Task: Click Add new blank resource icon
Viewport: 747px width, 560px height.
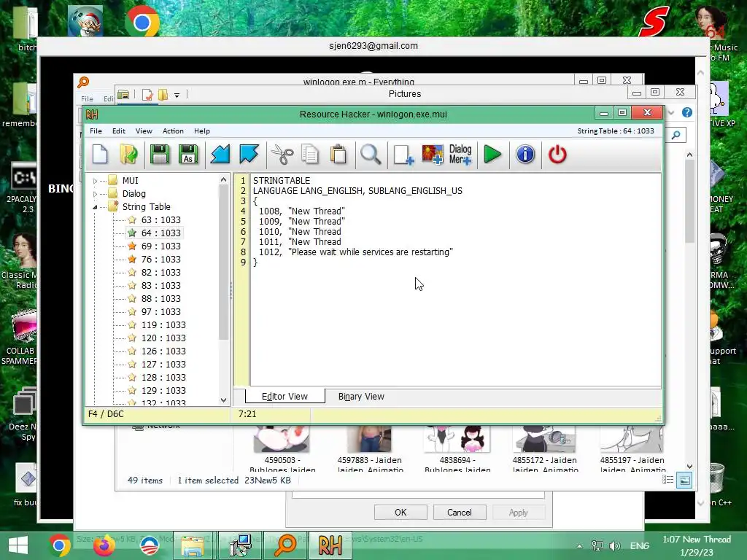Action: (x=403, y=155)
